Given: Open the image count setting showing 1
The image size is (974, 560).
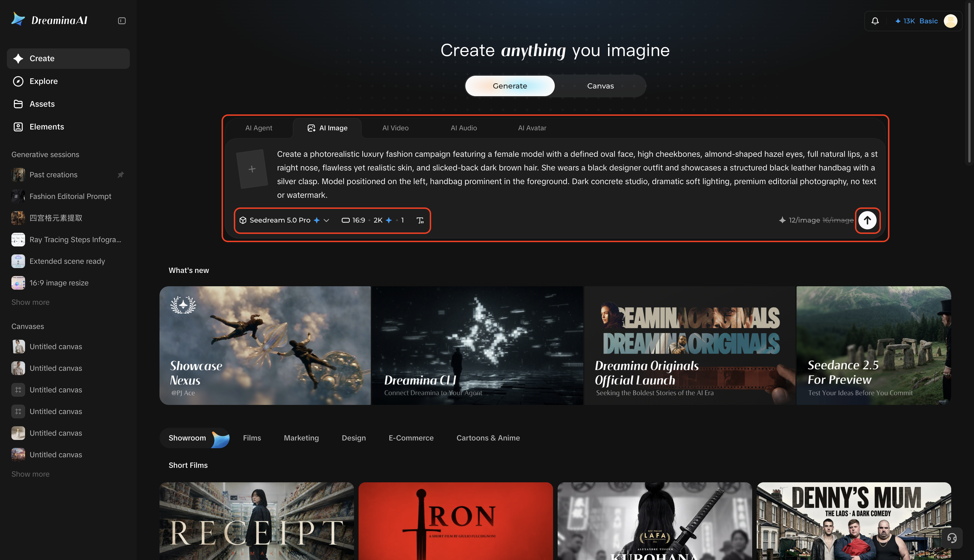Looking at the screenshot, I should point(402,220).
